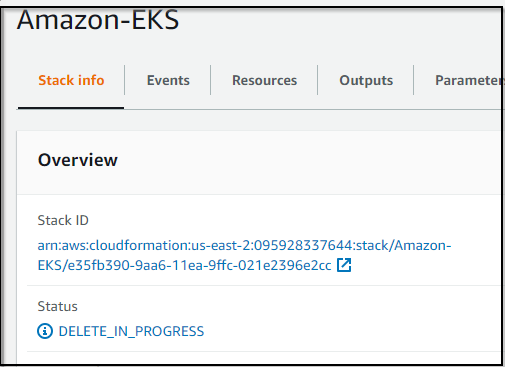This screenshot has width=505, height=367.
Task: Click the Overview section heading
Action: click(x=78, y=160)
